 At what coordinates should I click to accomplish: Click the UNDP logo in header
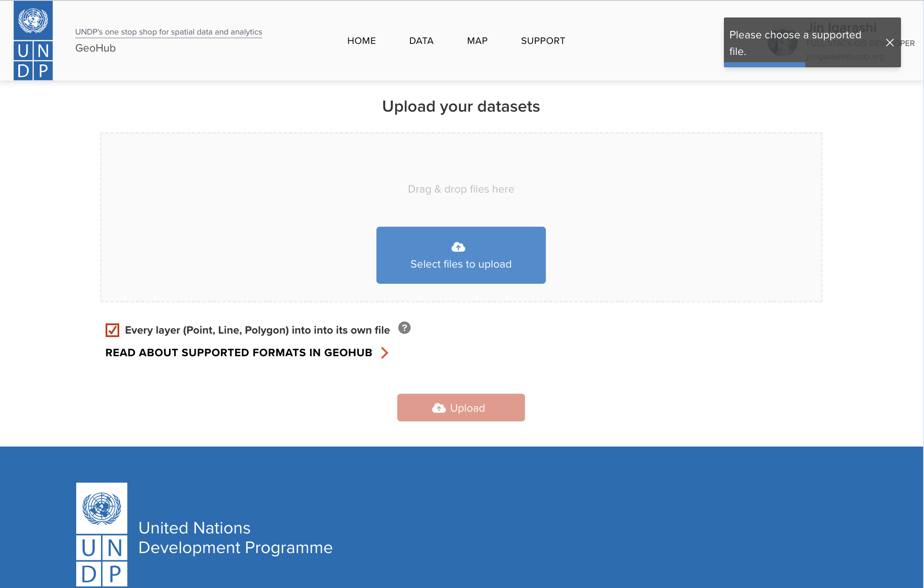[33, 41]
